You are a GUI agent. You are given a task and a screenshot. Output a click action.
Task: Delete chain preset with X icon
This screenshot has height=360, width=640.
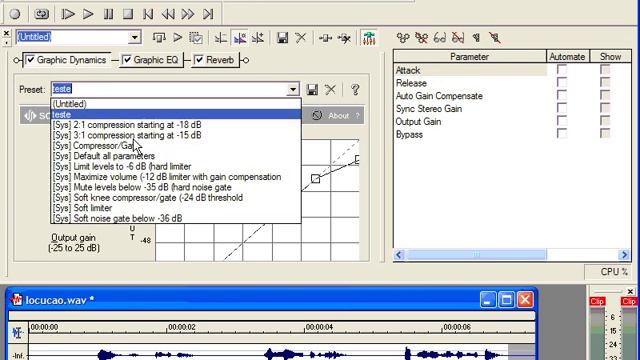(x=301, y=38)
